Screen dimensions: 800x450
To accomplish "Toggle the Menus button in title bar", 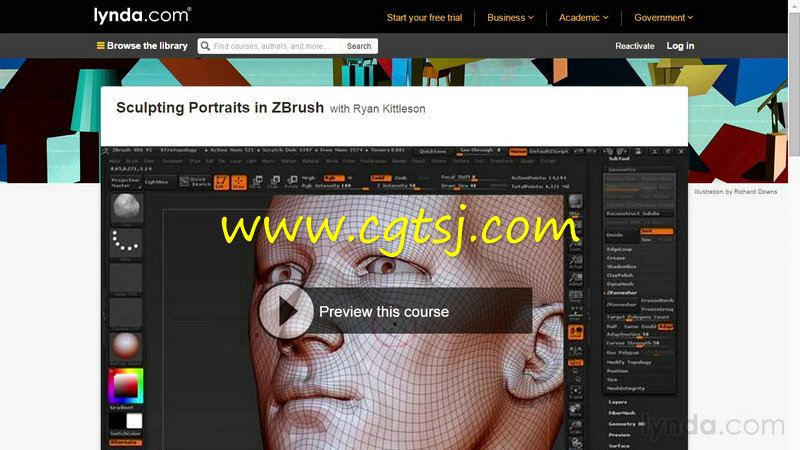I will pyautogui.click(x=518, y=152).
